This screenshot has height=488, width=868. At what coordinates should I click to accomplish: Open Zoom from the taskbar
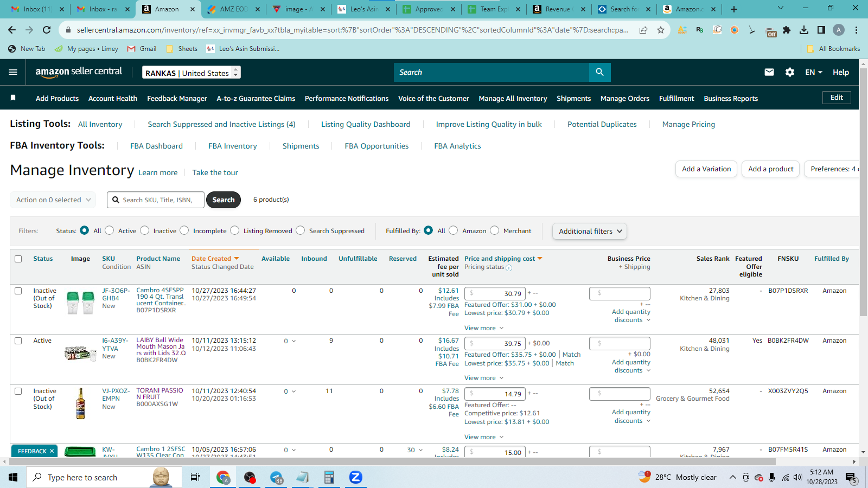[355, 477]
